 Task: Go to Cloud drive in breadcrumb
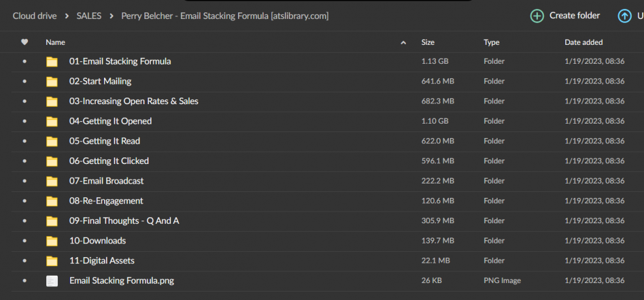pyautogui.click(x=34, y=16)
